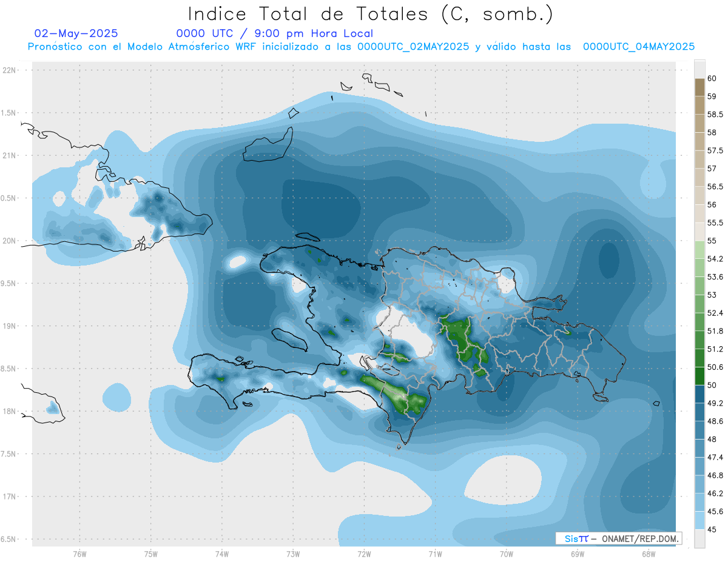Click legend value '51.2'
This screenshot has height=562, width=728.
[715, 349]
